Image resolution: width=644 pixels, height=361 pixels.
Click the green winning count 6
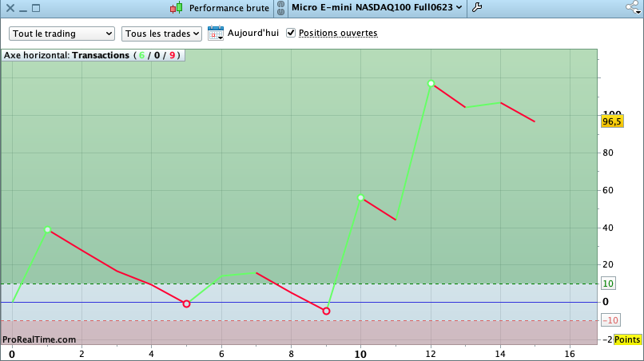click(141, 55)
